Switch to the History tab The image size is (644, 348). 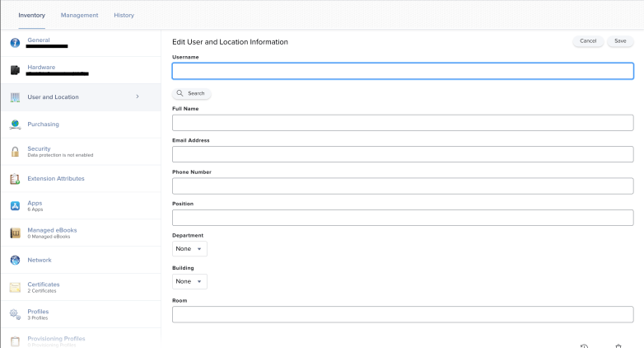[124, 15]
